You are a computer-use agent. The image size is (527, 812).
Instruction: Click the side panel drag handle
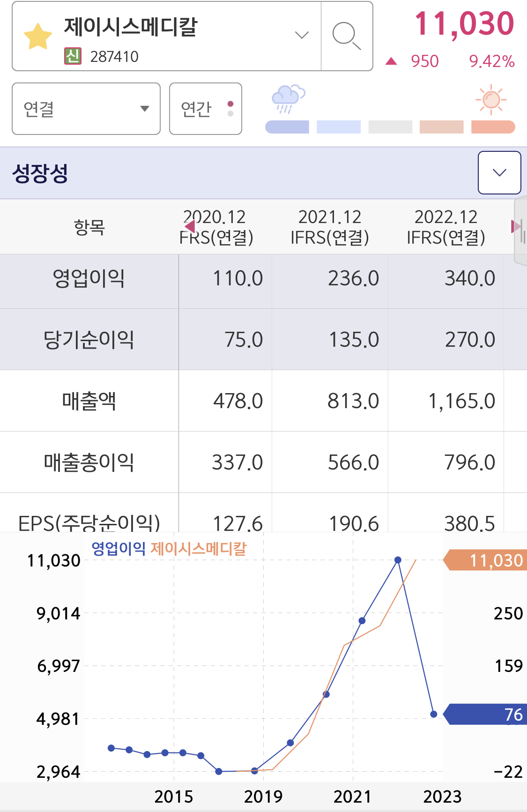click(521, 231)
